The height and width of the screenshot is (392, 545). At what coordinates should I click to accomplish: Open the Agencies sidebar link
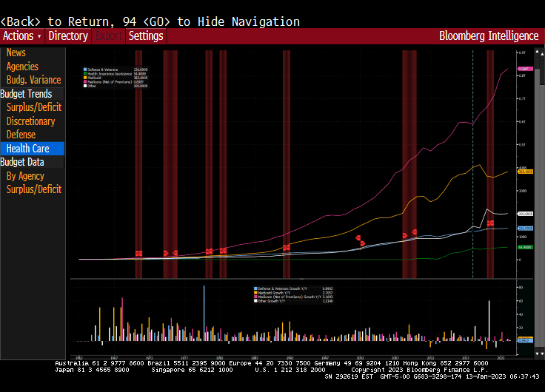(22, 67)
